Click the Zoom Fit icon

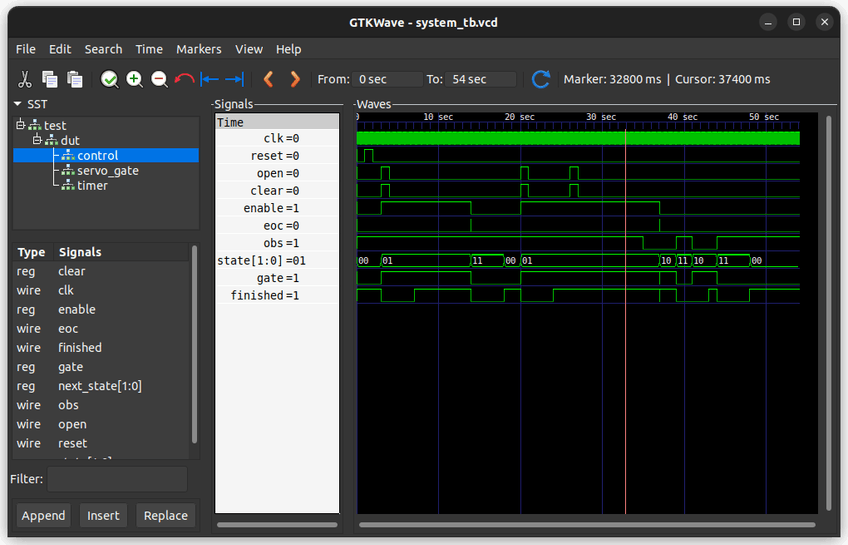coord(109,79)
